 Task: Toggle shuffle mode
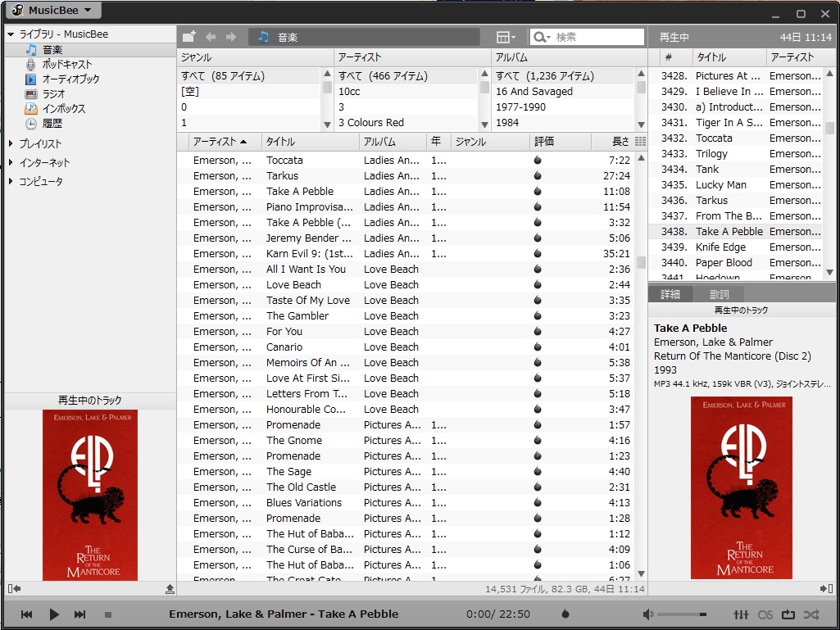pos(811,614)
